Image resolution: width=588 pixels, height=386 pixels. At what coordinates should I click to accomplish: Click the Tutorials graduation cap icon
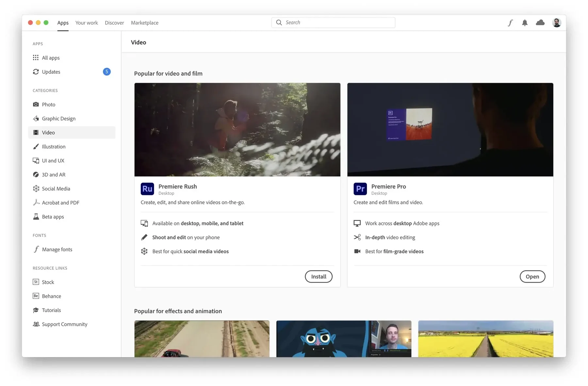(x=36, y=310)
